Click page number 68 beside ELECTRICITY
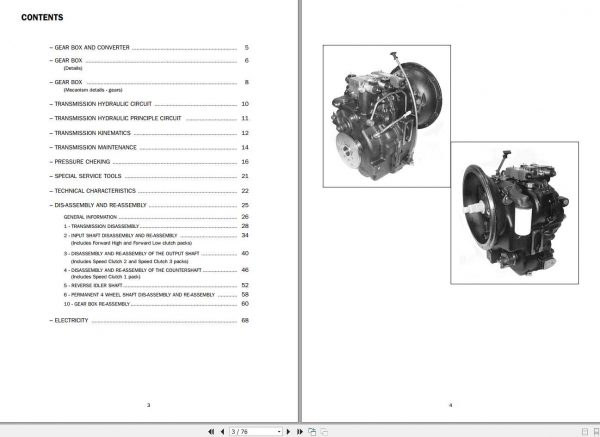This screenshot has width=600, height=437. [245, 320]
